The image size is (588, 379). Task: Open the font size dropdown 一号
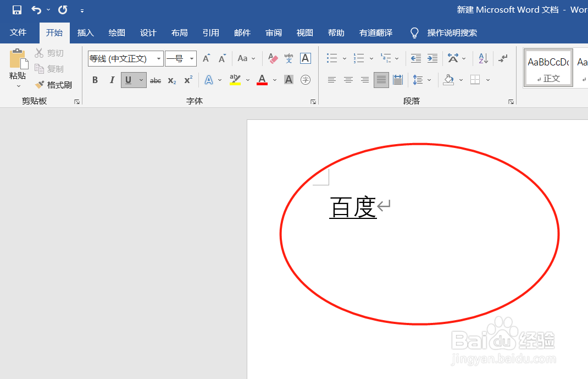(x=192, y=58)
